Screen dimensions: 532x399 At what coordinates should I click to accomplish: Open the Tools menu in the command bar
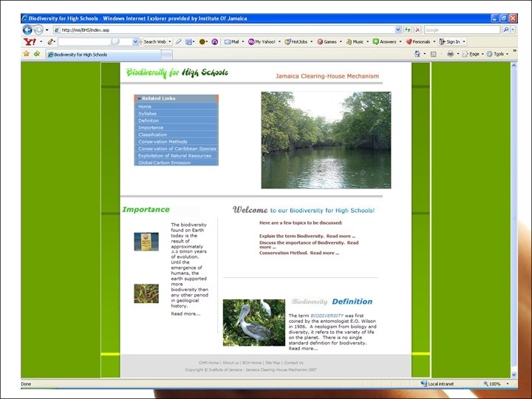496,54
